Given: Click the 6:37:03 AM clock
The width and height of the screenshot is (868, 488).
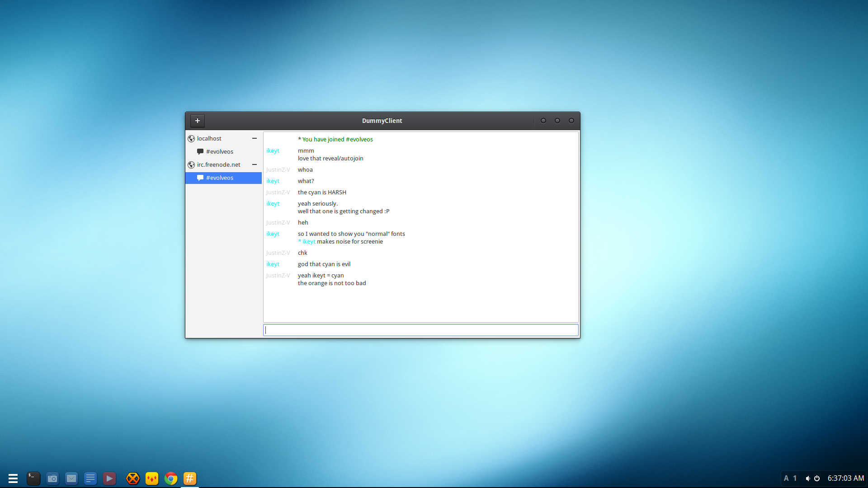Looking at the screenshot, I should 846,478.
